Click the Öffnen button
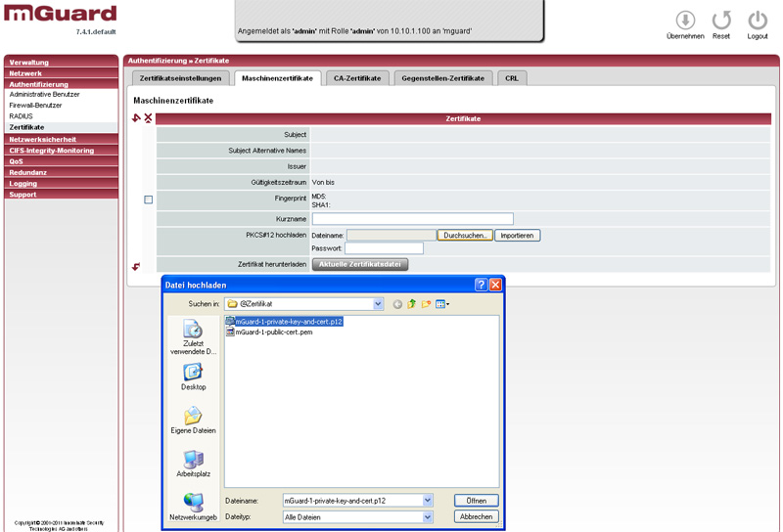The width and height of the screenshot is (783, 532). click(476, 500)
